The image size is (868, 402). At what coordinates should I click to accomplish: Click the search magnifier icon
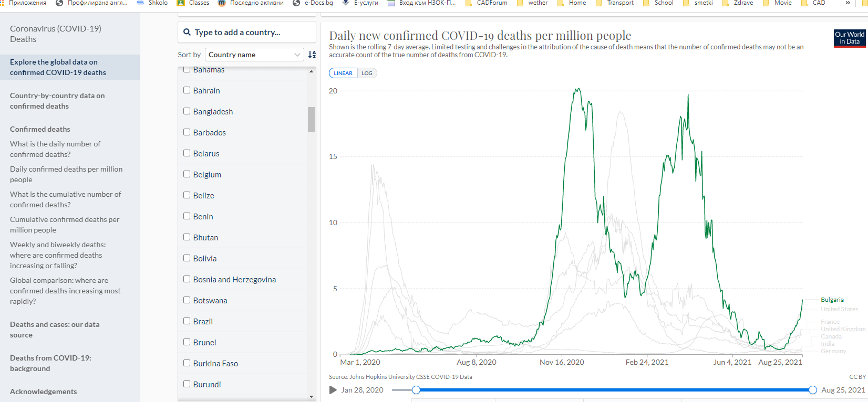[x=187, y=33]
